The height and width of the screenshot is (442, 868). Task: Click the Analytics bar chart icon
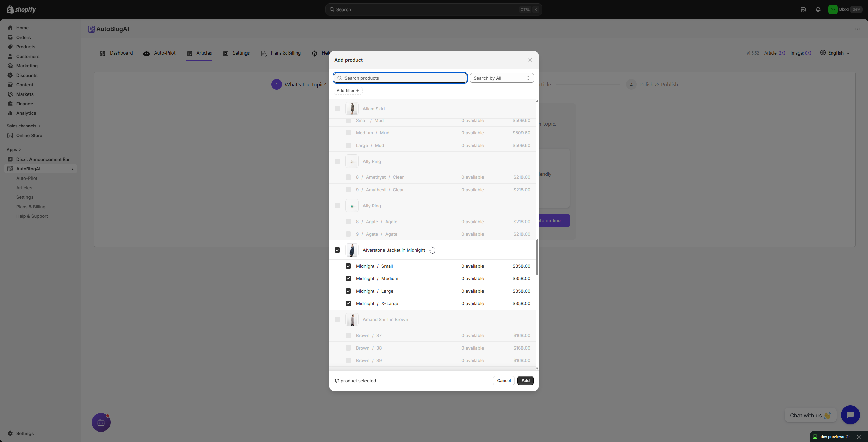[10, 113]
